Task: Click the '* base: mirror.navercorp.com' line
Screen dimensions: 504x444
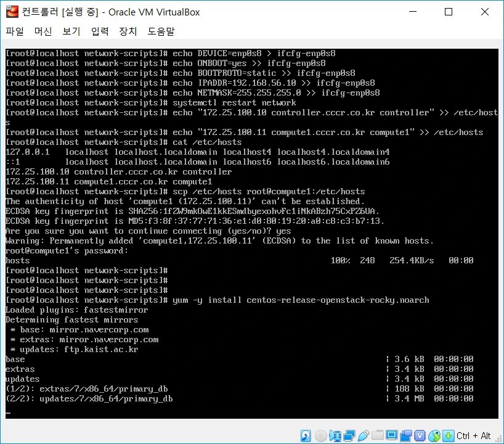Action: click(79, 330)
